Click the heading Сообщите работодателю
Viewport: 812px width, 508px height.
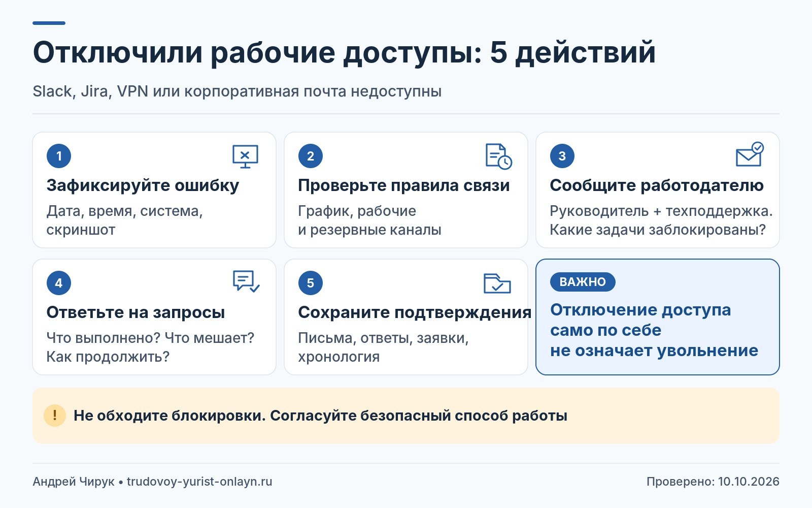coord(657,185)
